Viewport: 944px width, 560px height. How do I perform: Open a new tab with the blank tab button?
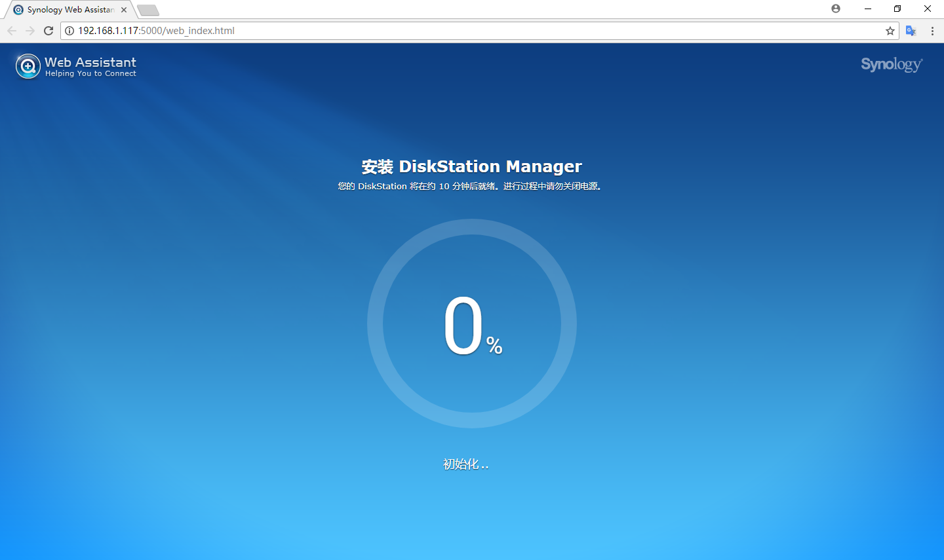click(148, 10)
